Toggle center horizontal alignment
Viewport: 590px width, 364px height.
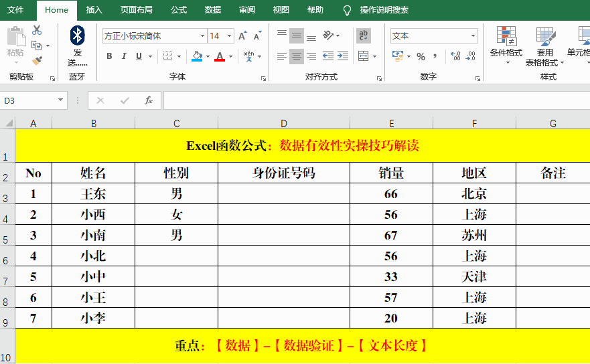[x=297, y=56]
